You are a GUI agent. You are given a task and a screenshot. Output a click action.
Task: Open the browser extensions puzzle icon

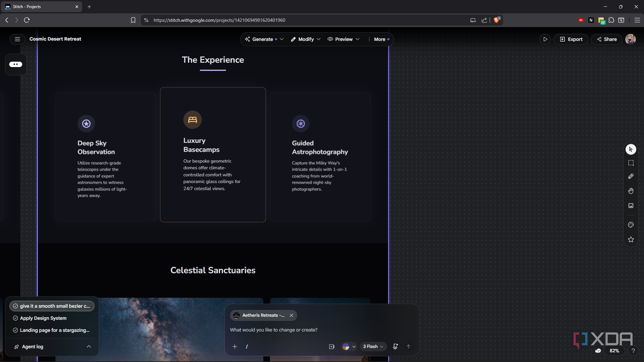(x=611, y=20)
